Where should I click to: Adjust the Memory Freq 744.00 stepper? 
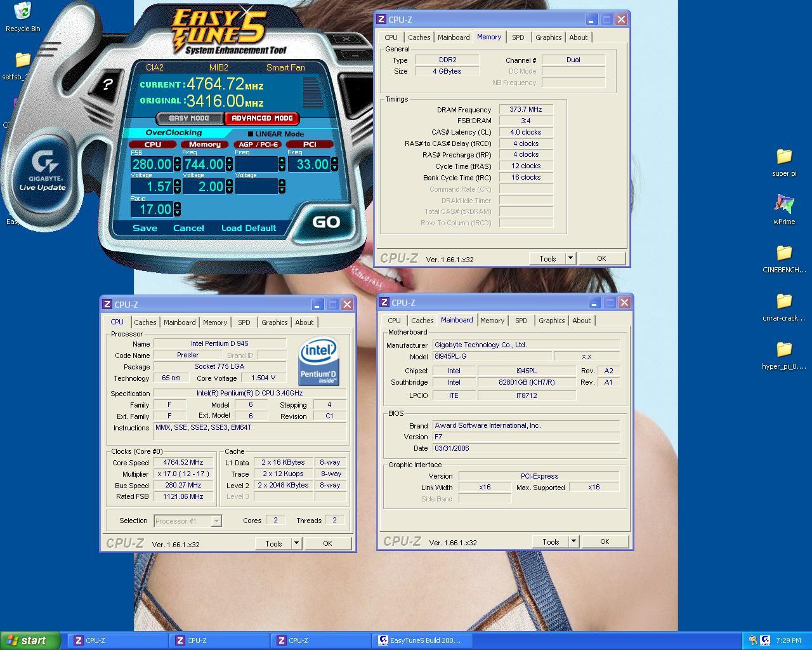click(229, 164)
